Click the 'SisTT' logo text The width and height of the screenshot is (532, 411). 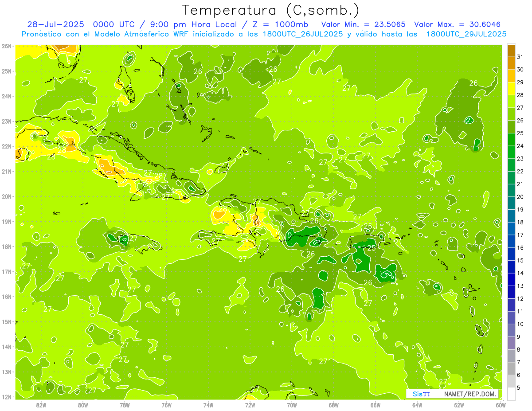pos(421,394)
